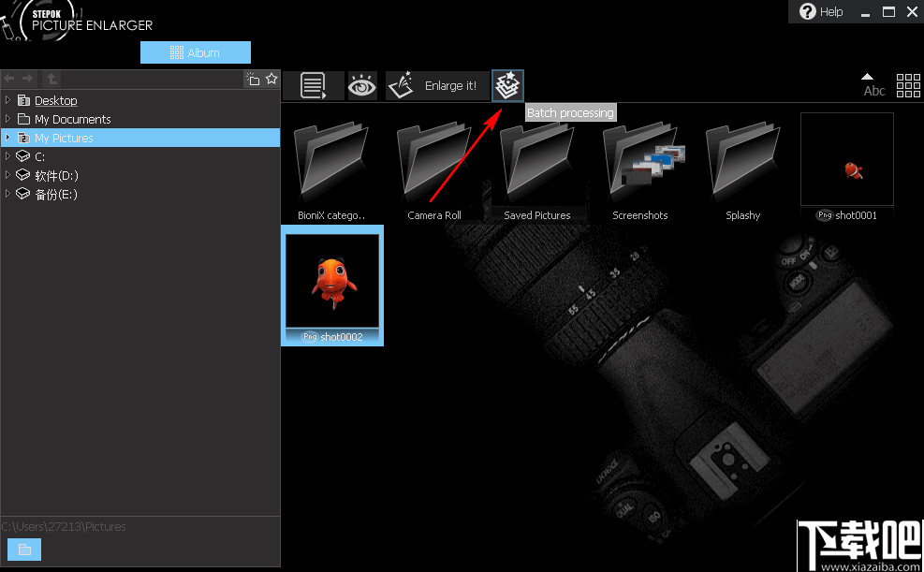Maximize the Picture Enlarger window
The height and width of the screenshot is (572, 924).
888,12
